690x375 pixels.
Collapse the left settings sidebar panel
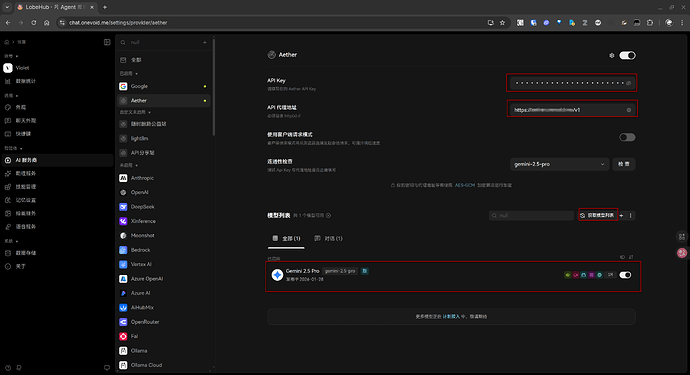coord(107,42)
